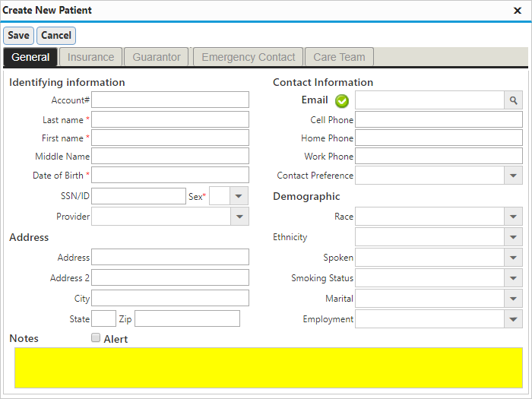Open the Smoking Status dropdown
The width and height of the screenshot is (532, 399).
coord(513,278)
